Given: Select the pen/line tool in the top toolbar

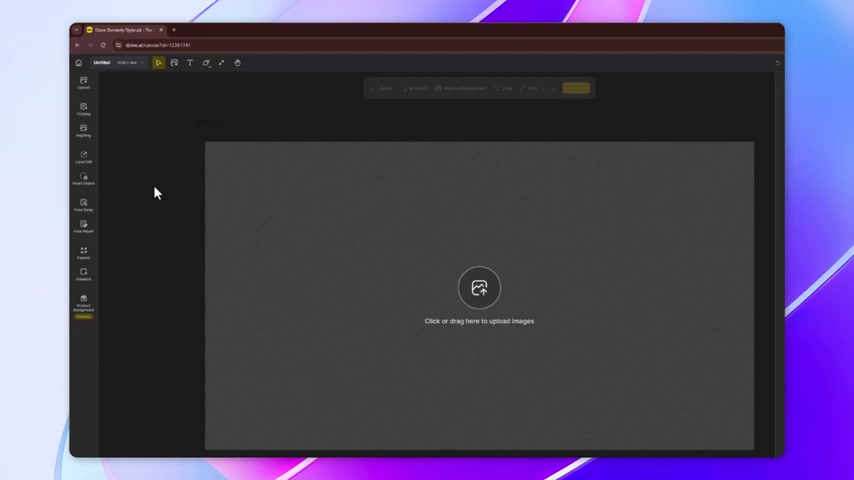Looking at the screenshot, I should (222, 63).
